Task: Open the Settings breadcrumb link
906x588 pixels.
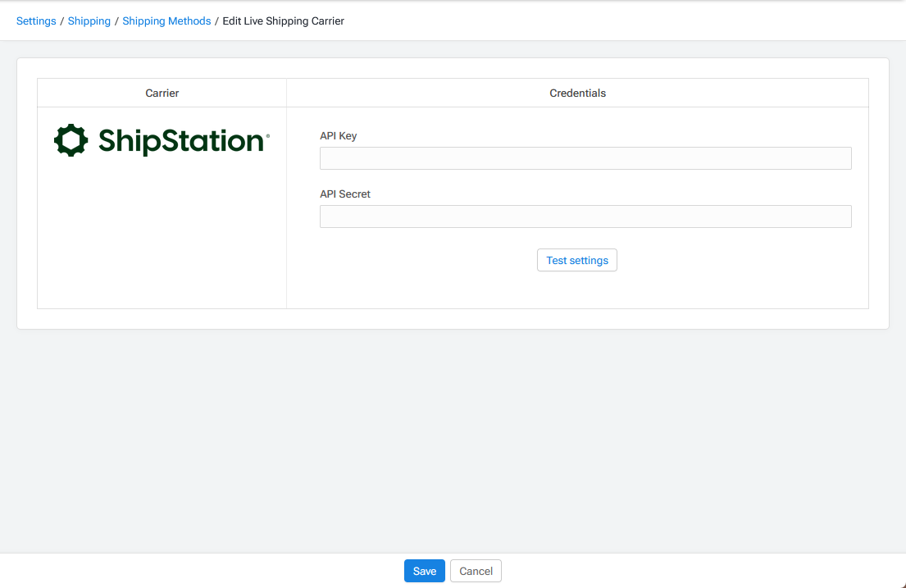Action: (36, 21)
